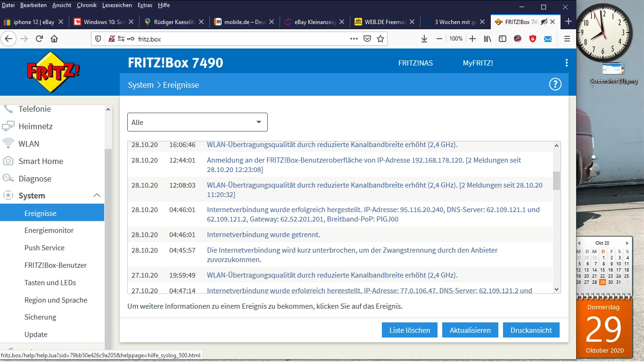Open the FRITZ!Box help question mark
This screenshot has height=362, width=644.
point(555,84)
